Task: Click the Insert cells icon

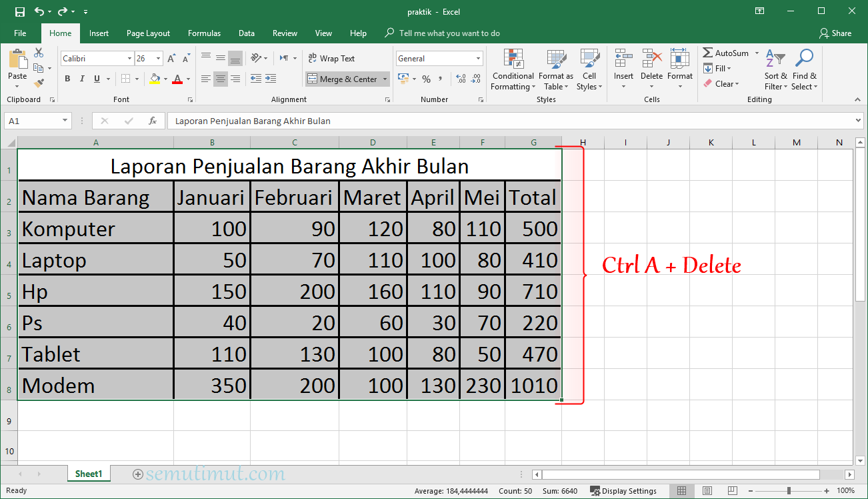Action: (623, 59)
